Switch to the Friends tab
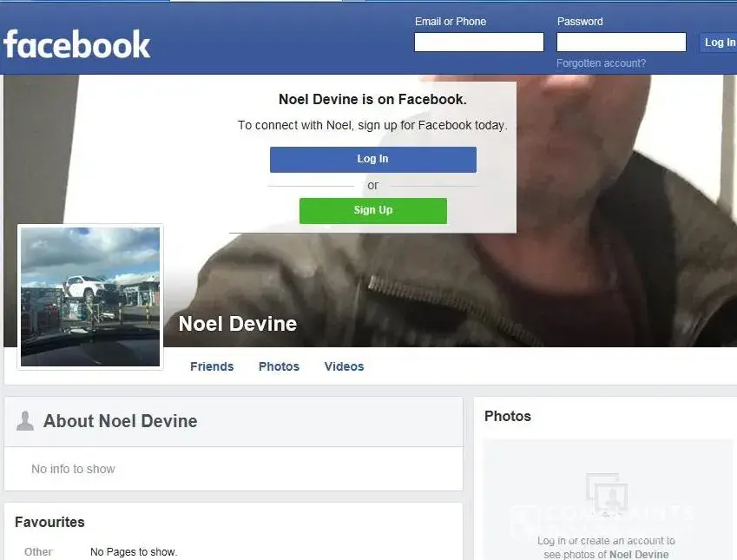The width and height of the screenshot is (737, 560). pyautogui.click(x=212, y=366)
